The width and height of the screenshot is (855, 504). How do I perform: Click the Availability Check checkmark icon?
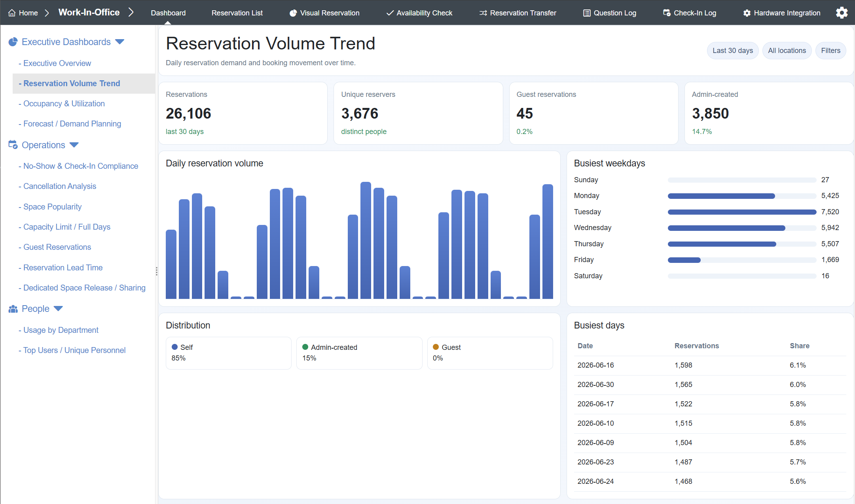coord(390,13)
